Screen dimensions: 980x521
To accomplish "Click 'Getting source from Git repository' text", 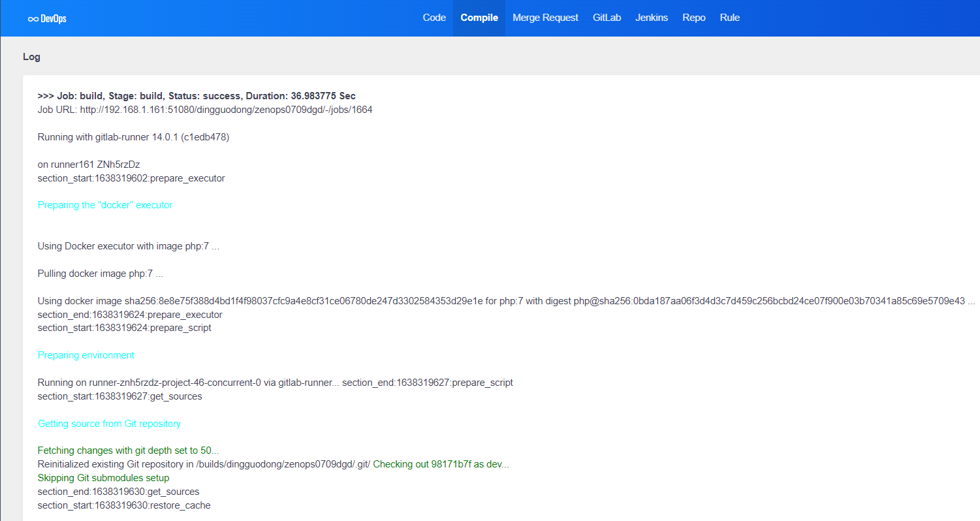I will tap(109, 424).
